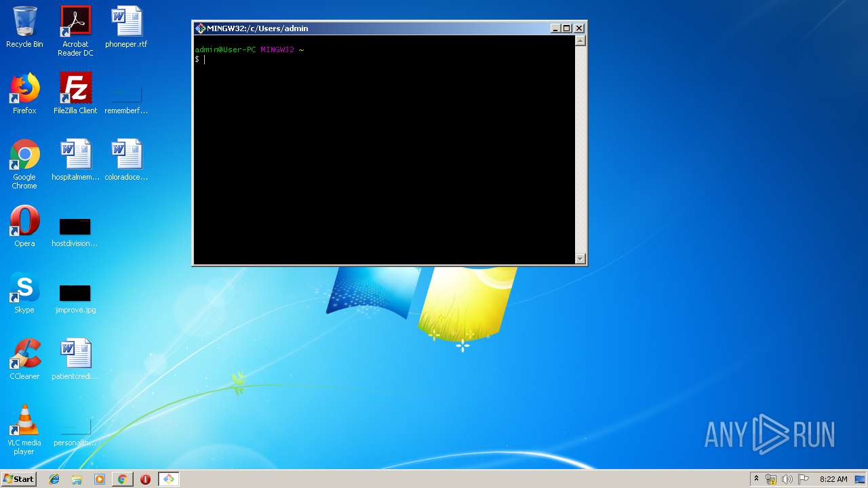Open Opera from the taskbar
Screen dimensions: 868x488
tap(145, 479)
